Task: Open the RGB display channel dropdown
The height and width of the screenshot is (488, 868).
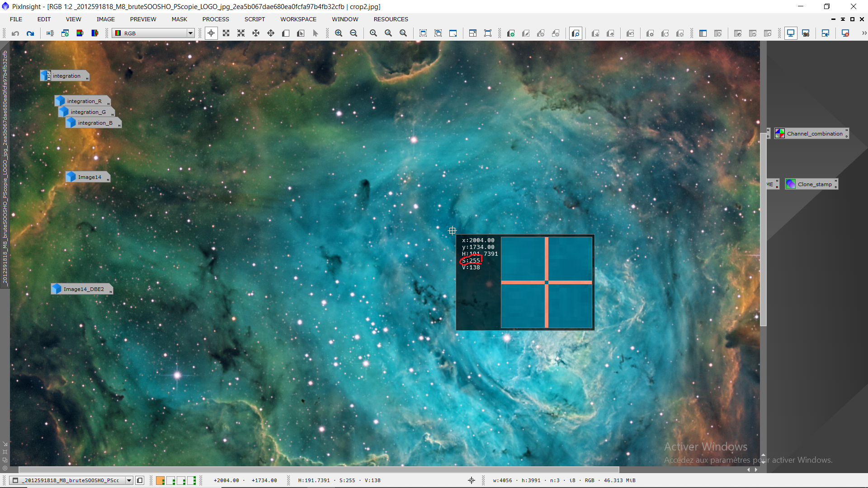Action: (x=190, y=33)
